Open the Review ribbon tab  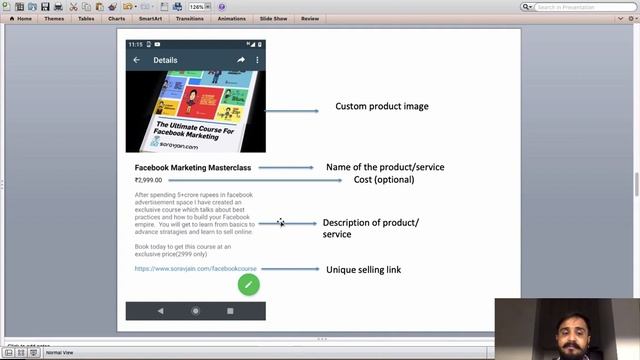tap(310, 19)
